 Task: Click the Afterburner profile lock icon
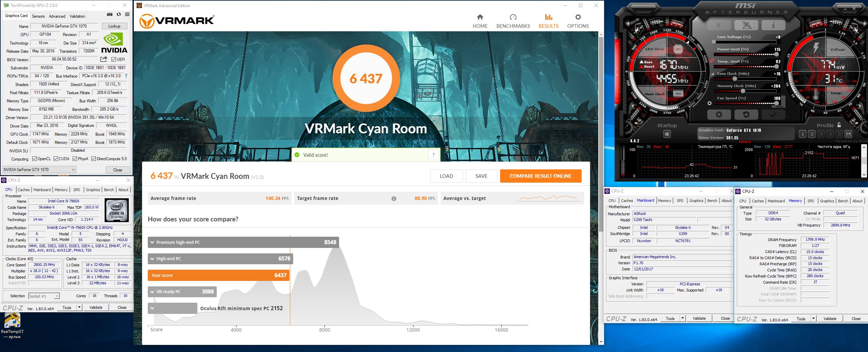[x=839, y=125]
